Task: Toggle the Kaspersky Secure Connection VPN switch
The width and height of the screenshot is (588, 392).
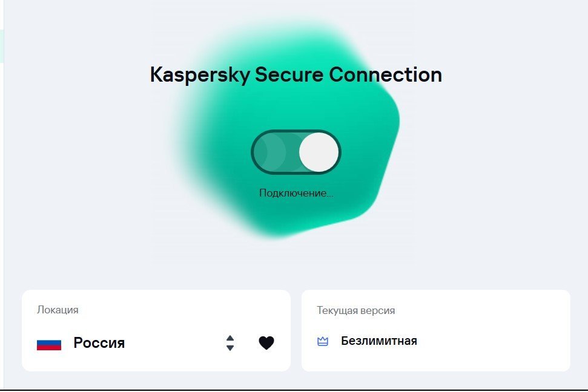Action: (x=296, y=152)
